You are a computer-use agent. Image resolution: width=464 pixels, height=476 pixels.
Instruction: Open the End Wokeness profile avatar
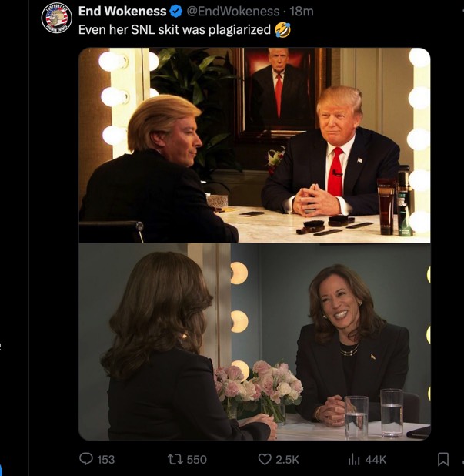coord(56,17)
